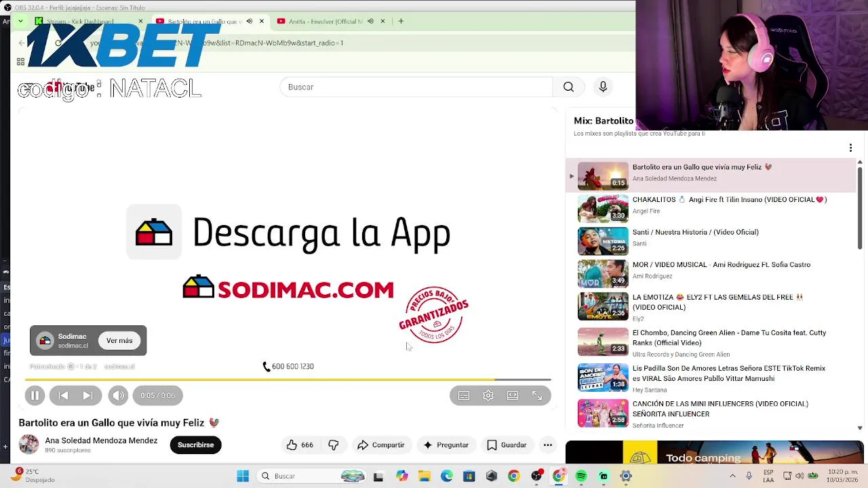Open File Explorer from the taskbar
The height and width of the screenshot is (488, 868).
pos(424,476)
